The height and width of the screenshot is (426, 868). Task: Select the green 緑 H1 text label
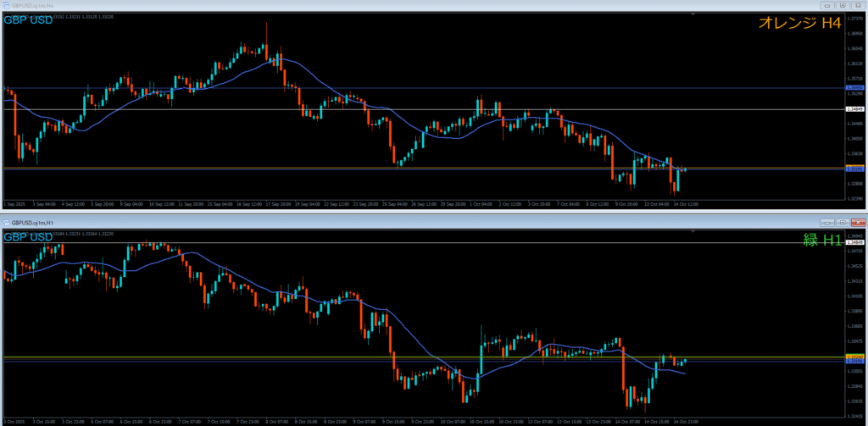pyautogui.click(x=821, y=241)
